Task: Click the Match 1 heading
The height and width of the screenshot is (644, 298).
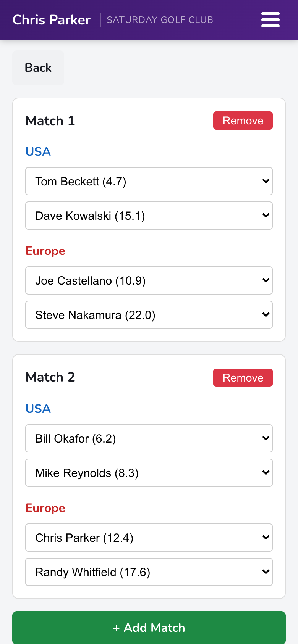Action: click(x=50, y=121)
